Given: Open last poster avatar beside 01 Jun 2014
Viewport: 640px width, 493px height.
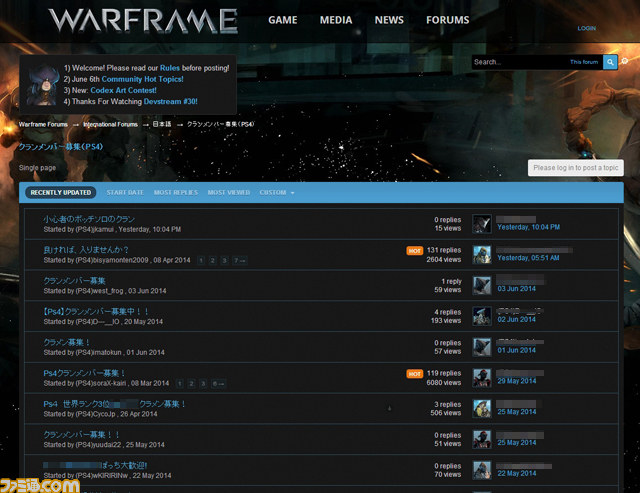Looking at the screenshot, I should pyautogui.click(x=482, y=347).
